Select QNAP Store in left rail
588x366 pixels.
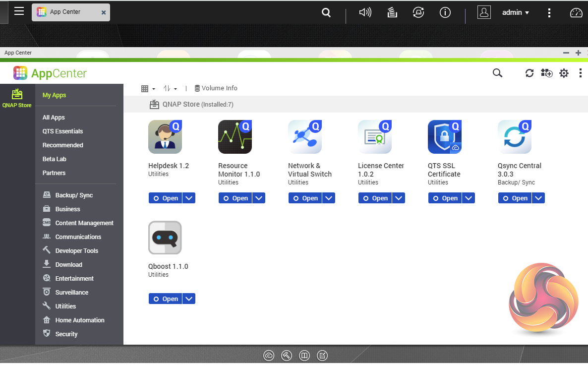click(x=17, y=99)
